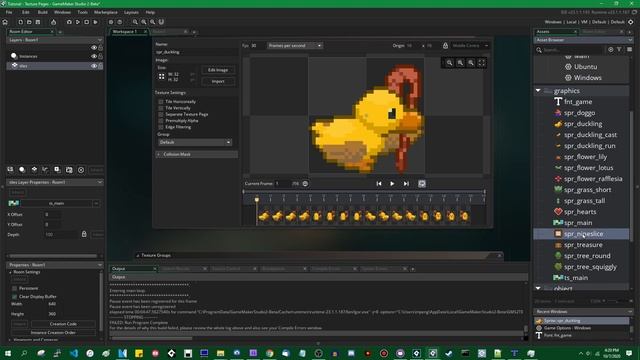Open the Marketplace menu
Screen dimensions: 640x360
pyautogui.click(x=106, y=12)
